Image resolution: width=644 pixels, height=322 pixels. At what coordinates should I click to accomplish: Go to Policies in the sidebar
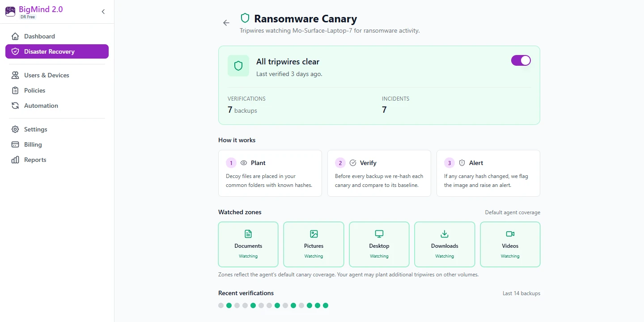[x=57, y=90]
